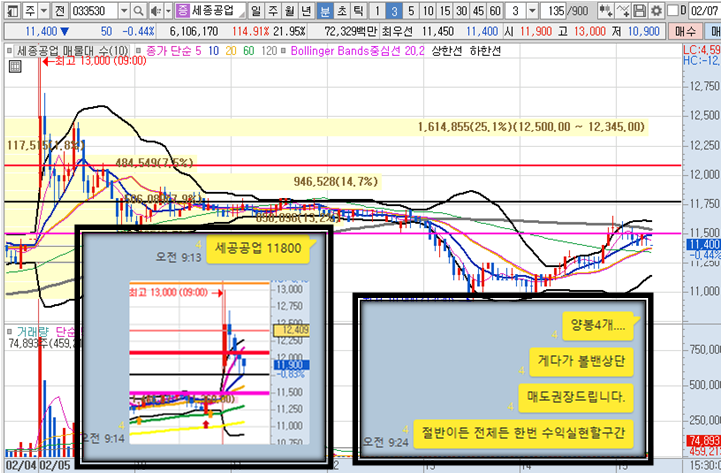Click the 종가 단순 moving average marker square
The image size is (722, 474).
tap(138, 50)
